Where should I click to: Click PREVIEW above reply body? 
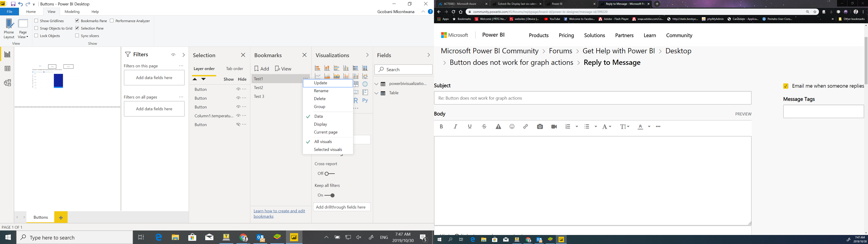coord(743,114)
